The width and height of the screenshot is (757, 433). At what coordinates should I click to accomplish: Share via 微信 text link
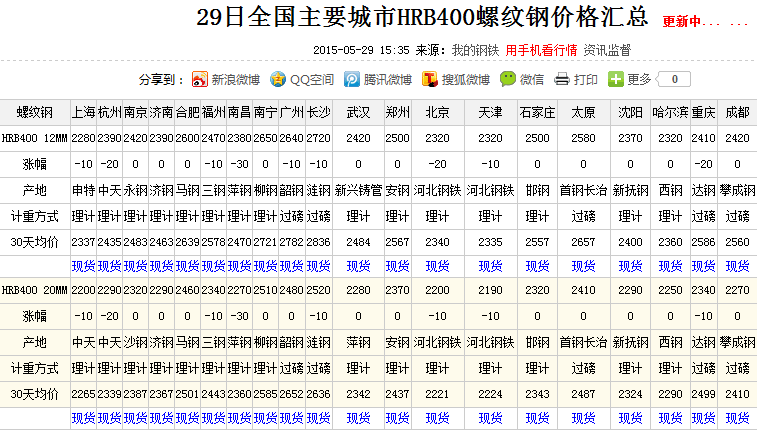(x=532, y=80)
